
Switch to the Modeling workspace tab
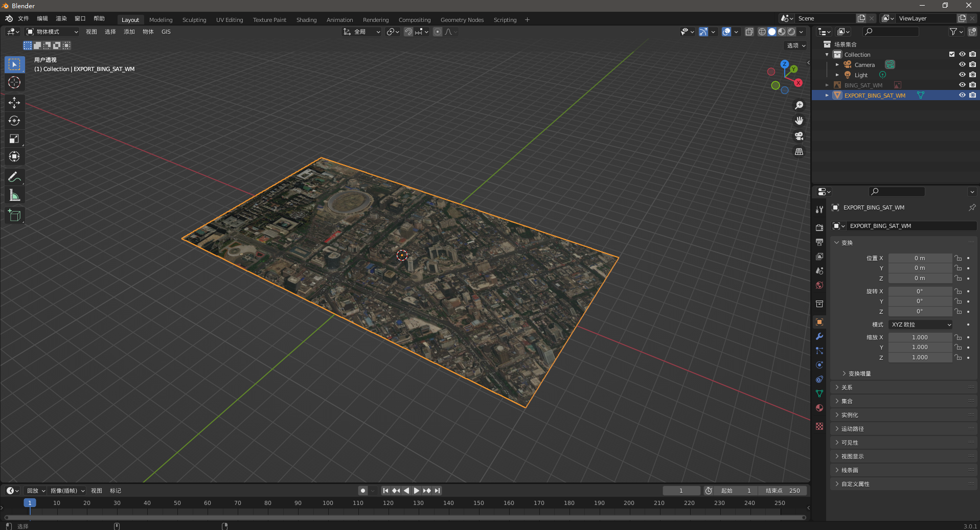(161, 20)
